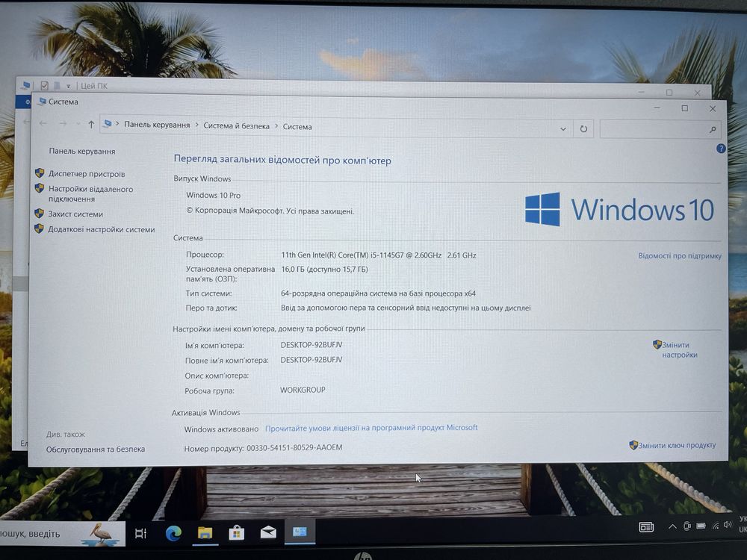The image size is (747, 560).
Task: Open Диспетчер пристроїв link
Action: point(86,174)
